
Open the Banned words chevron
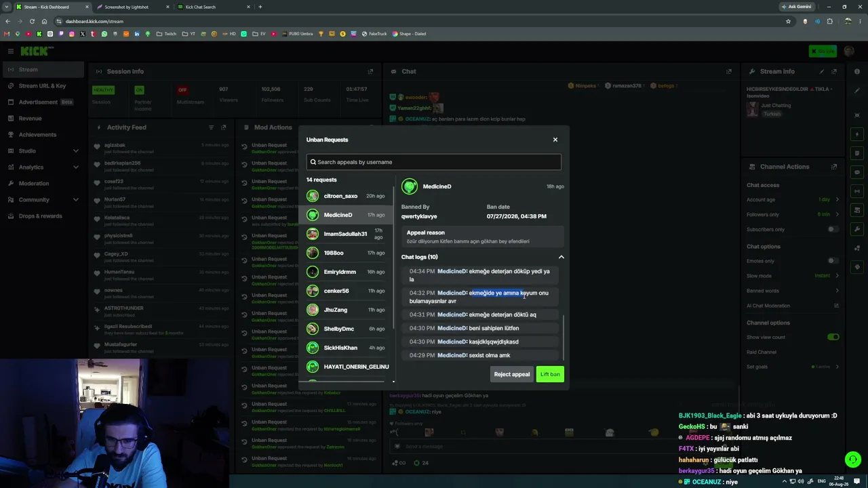click(837, 291)
